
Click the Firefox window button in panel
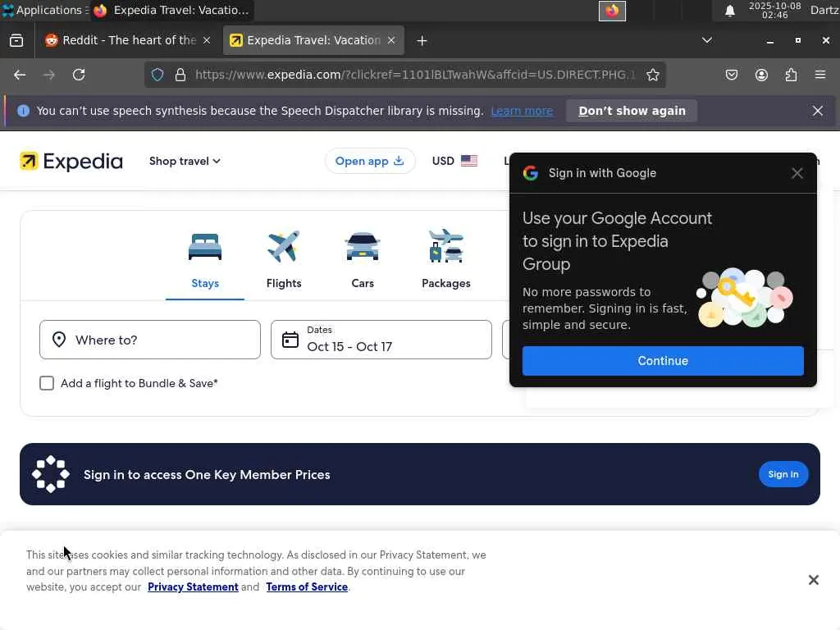point(612,11)
